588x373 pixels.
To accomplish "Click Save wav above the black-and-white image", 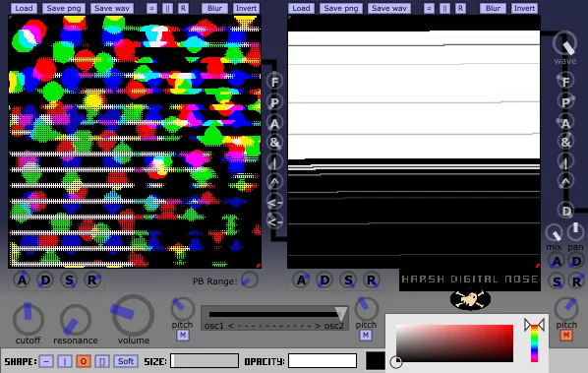I will click(389, 8).
